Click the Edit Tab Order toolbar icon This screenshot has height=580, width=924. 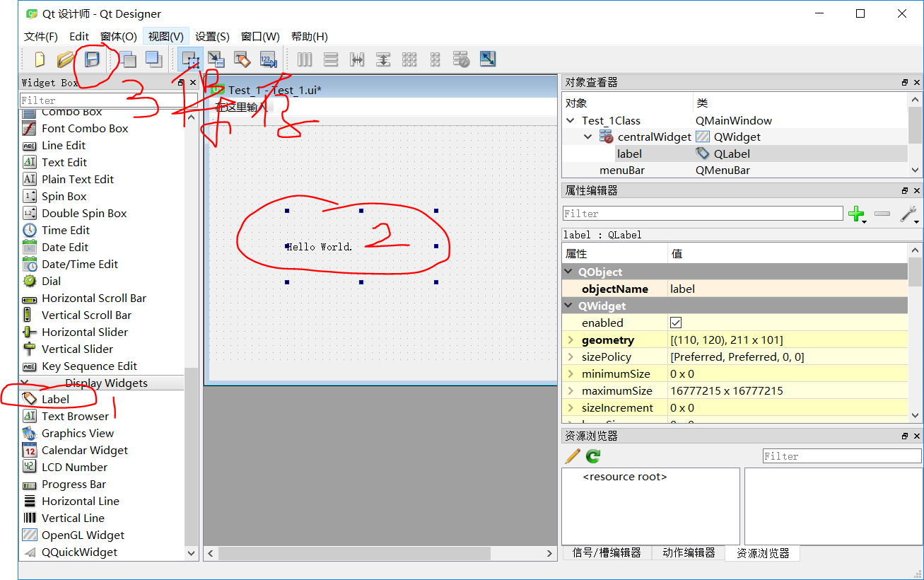coord(269,59)
